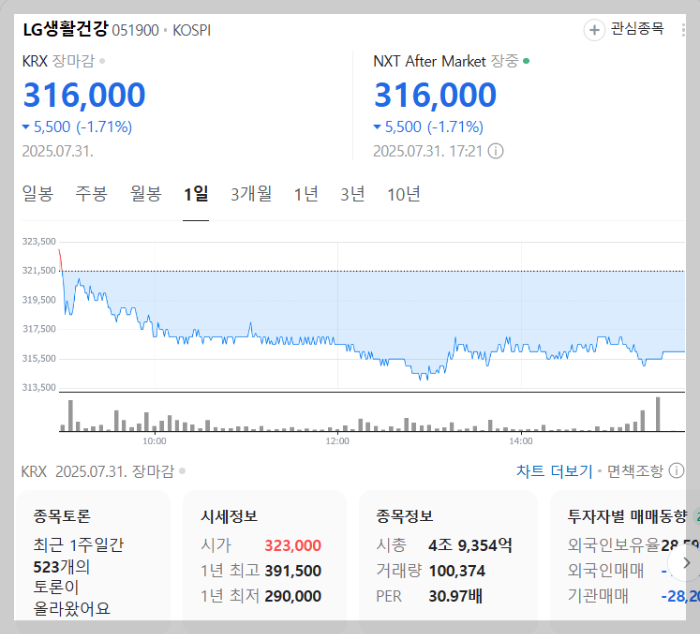Click the KRX 장마감 status label at top

pos(58,61)
